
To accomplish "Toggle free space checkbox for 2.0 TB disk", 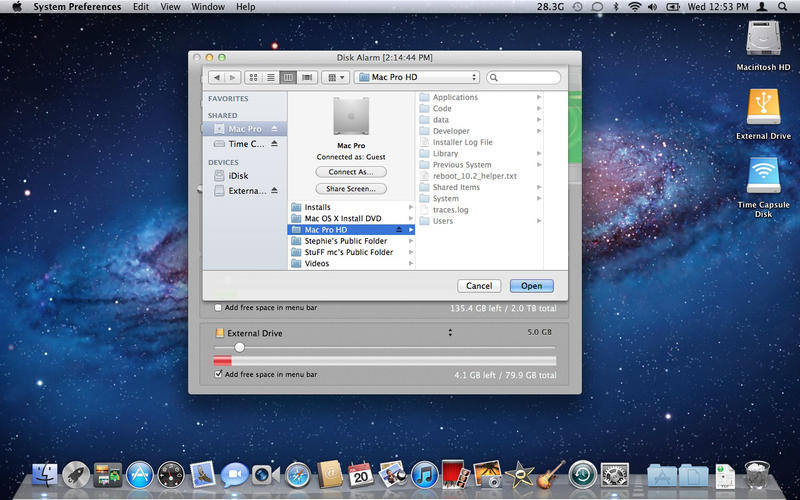I will click(218, 308).
